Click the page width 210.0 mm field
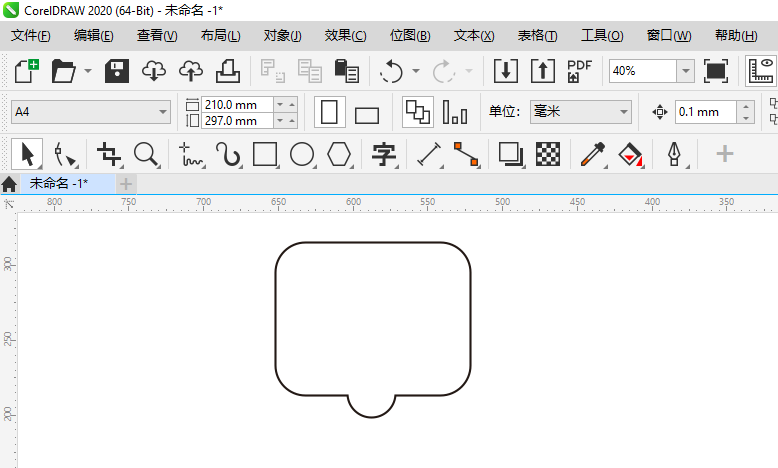This screenshot has height=468, width=778. (x=236, y=104)
